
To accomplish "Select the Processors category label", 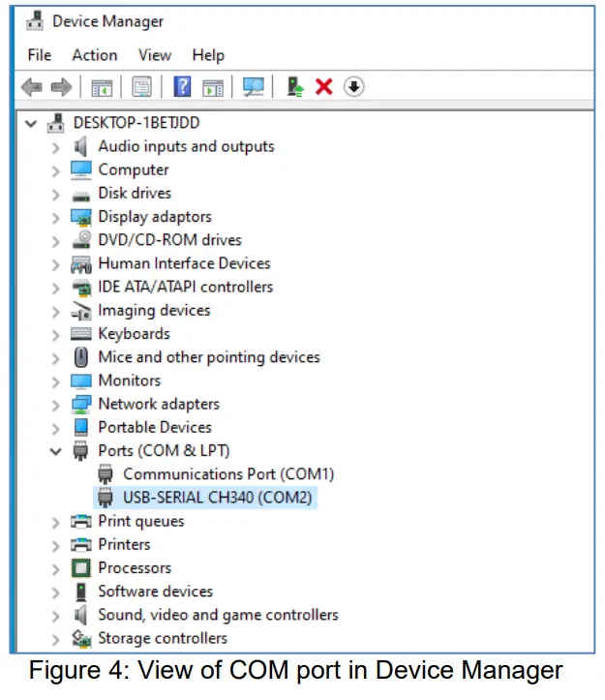I will 135,568.
